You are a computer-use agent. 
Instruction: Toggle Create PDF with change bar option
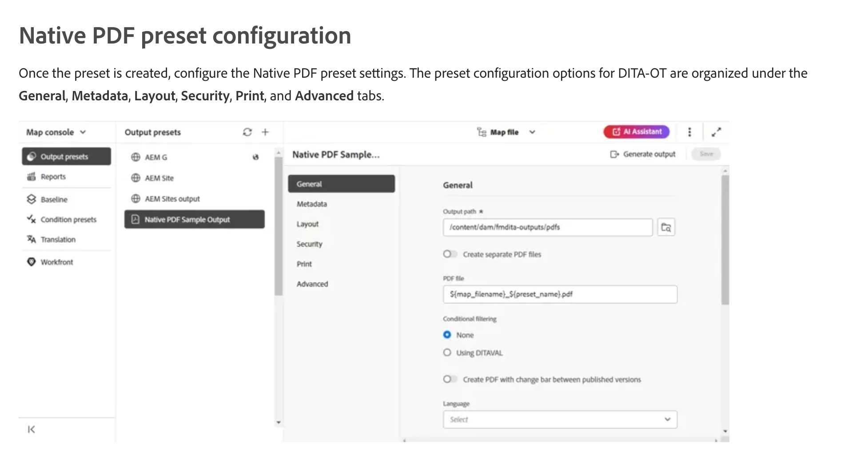tap(450, 379)
